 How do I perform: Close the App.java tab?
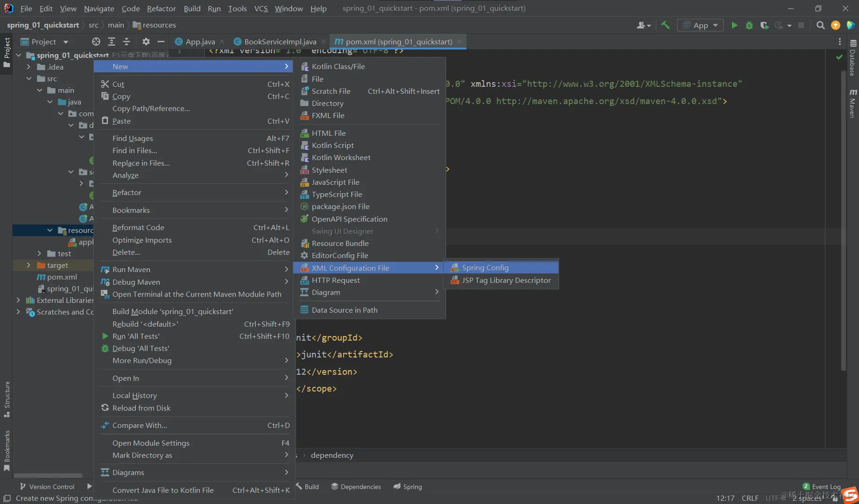pos(222,42)
